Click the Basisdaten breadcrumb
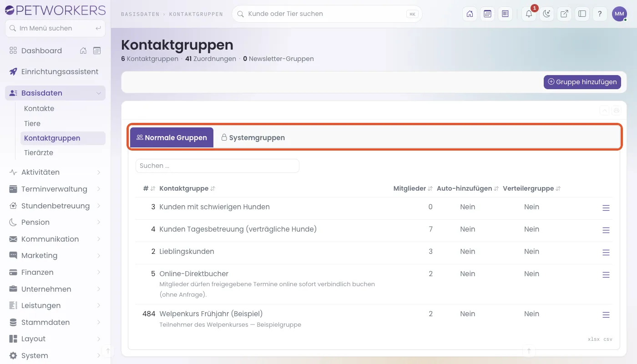Image resolution: width=637 pixels, height=364 pixels. 140,14
